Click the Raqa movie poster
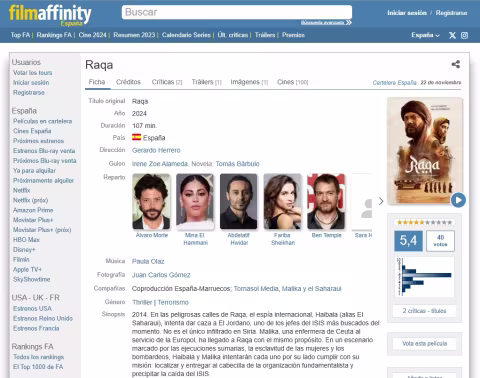480x378 pixels. [424, 151]
